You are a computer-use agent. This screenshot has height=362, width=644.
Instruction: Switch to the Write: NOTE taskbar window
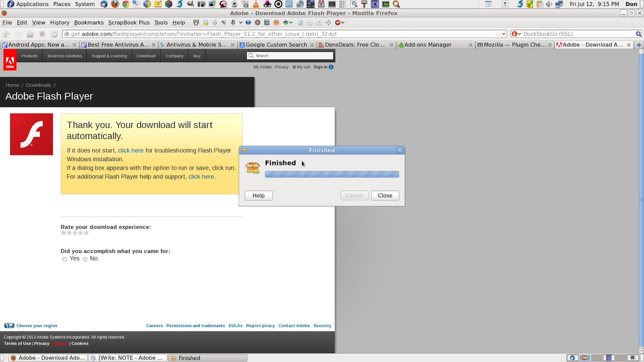(x=128, y=358)
